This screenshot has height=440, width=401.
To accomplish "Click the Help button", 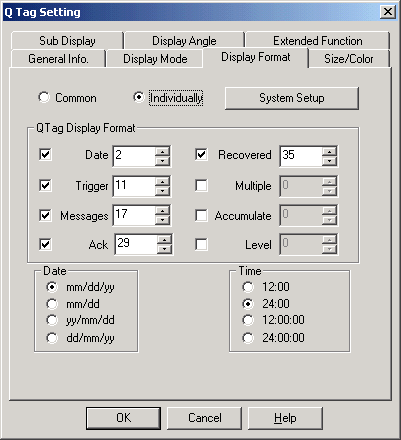I will click(x=285, y=418).
